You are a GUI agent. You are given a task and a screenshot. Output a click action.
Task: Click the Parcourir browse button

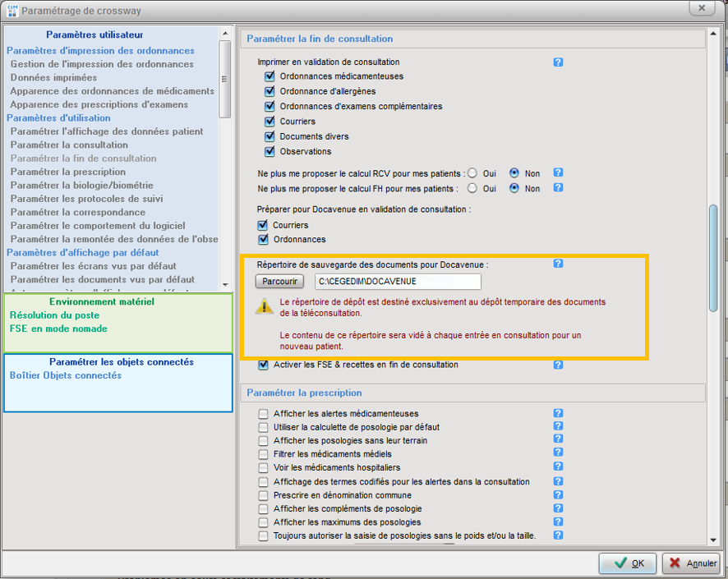coord(279,282)
